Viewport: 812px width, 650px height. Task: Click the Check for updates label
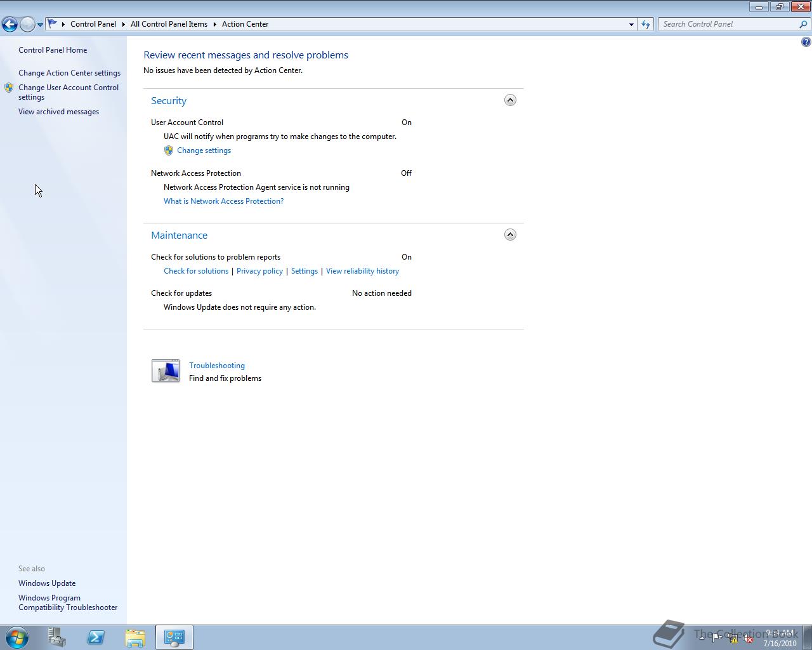[181, 293]
